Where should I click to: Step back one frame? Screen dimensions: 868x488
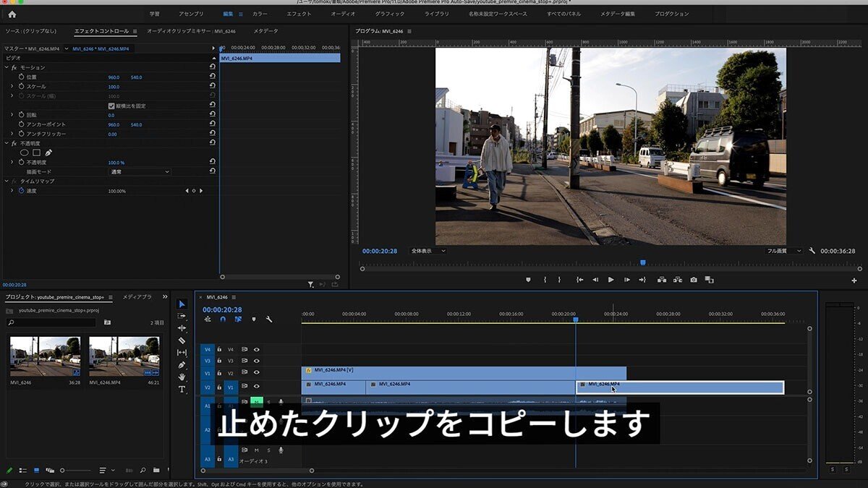click(595, 280)
